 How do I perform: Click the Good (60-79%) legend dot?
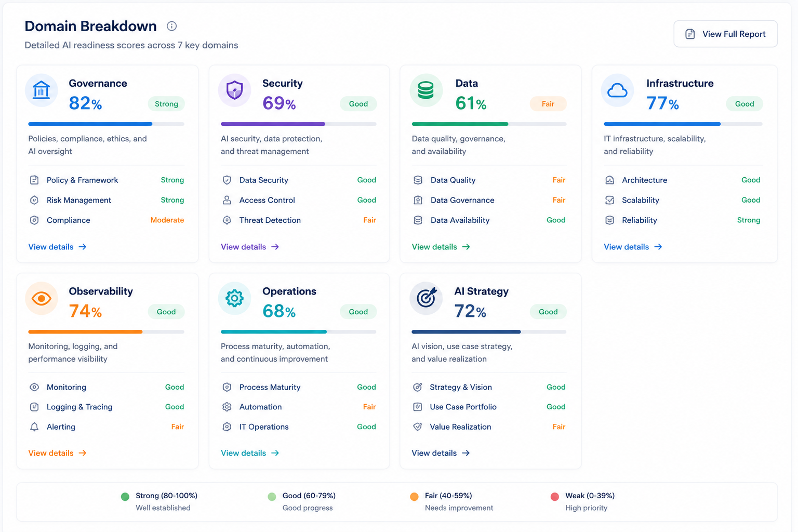pos(272,497)
